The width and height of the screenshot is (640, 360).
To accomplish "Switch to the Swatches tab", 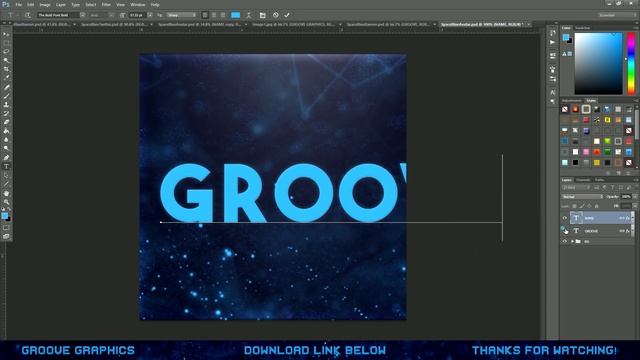I will point(582,28).
